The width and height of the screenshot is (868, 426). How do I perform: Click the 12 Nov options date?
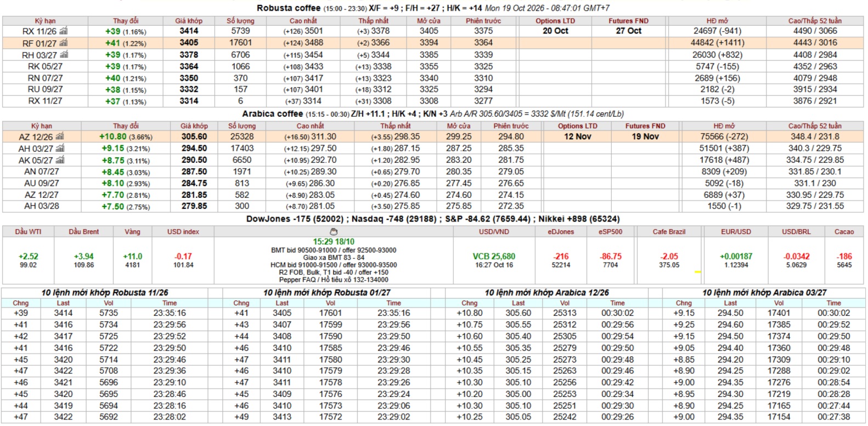point(578,137)
